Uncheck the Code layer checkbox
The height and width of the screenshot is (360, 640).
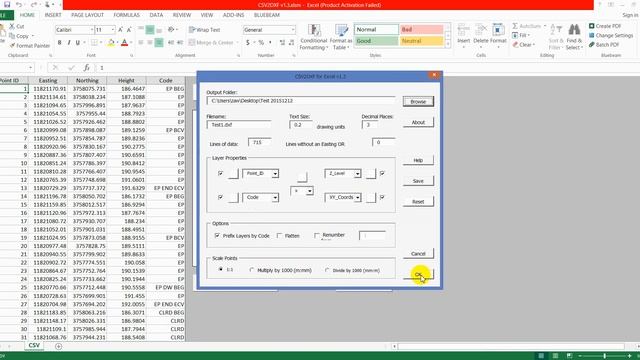[x=220, y=198]
